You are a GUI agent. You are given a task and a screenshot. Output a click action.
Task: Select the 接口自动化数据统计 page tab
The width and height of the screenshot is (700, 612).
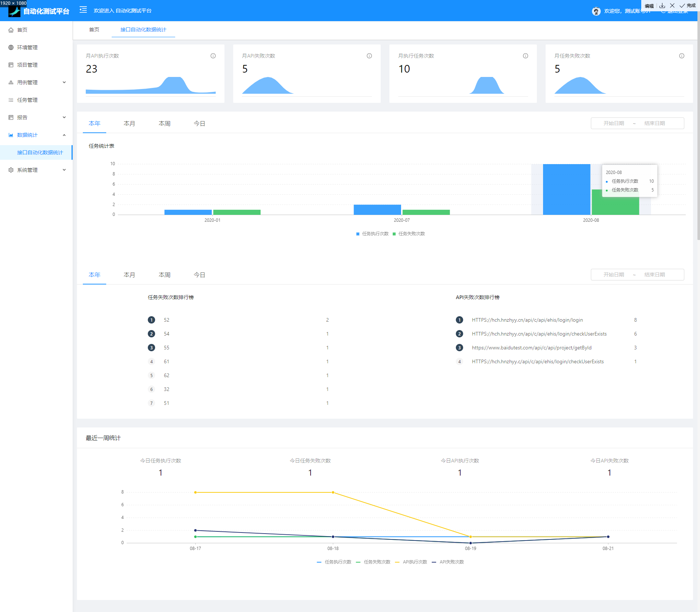(x=143, y=30)
